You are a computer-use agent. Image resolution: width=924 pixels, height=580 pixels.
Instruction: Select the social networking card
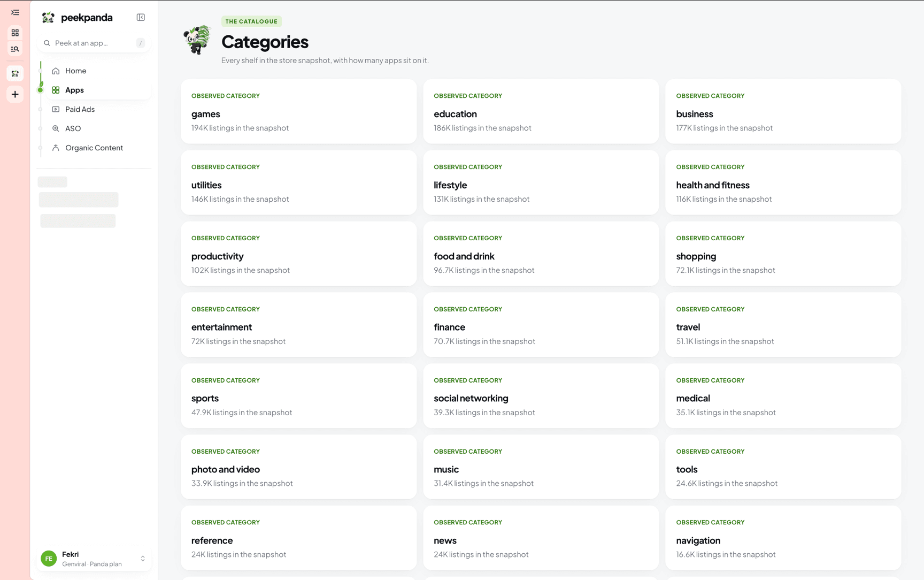[541, 396]
